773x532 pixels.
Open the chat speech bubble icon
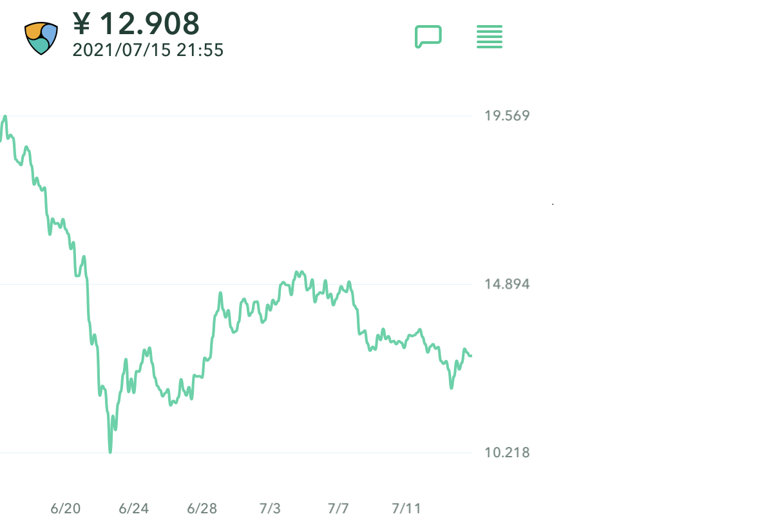pos(428,37)
